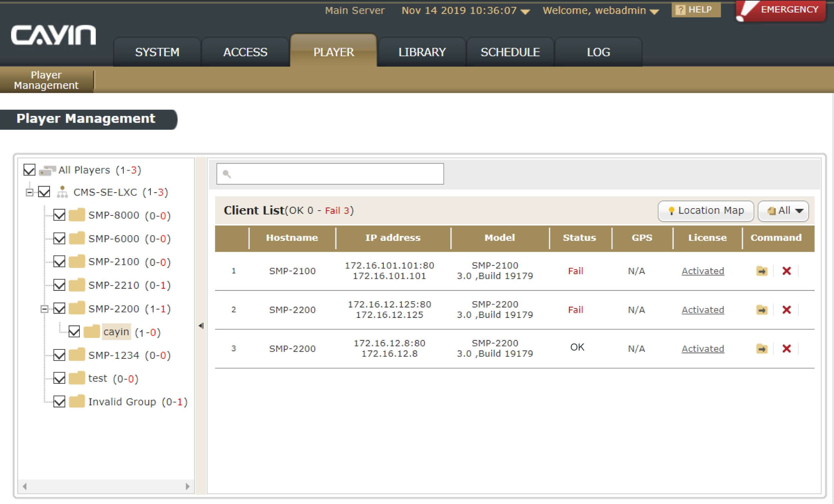Collapse the CMS-SE-LXC tree node
Screen dimensions: 834x504
click(30, 193)
